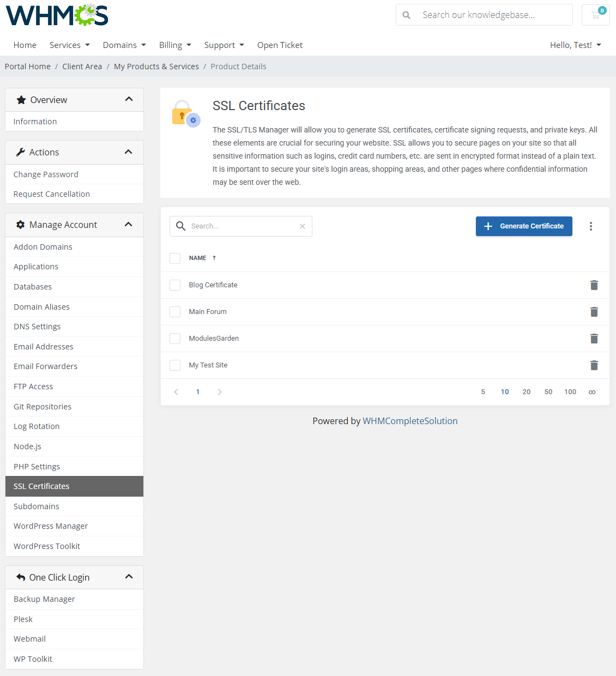Viewport: 616px width, 676px height.
Task: Navigate to DNS Settings in the sidebar
Action: tap(37, 326)
